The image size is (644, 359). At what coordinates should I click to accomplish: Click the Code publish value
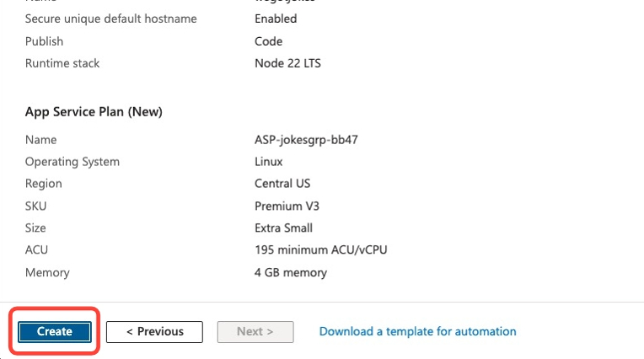pos(268,41)
